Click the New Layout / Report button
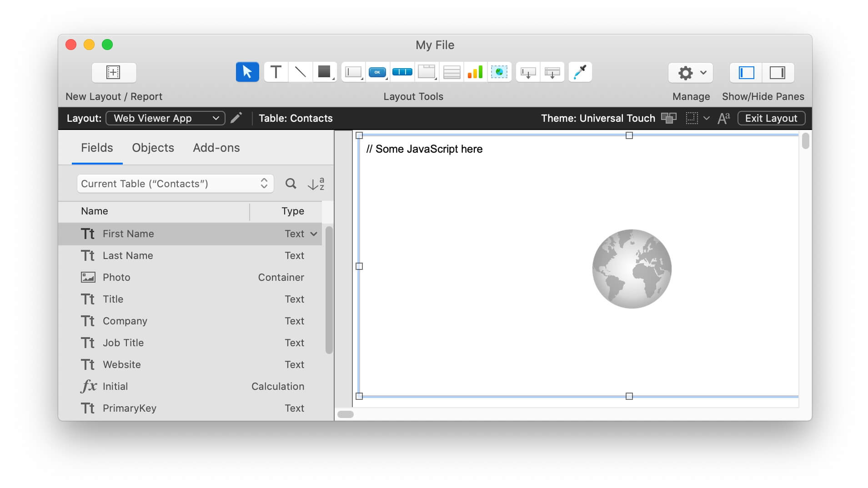This screenshot has width=868, height=488. tap(114, 72)
